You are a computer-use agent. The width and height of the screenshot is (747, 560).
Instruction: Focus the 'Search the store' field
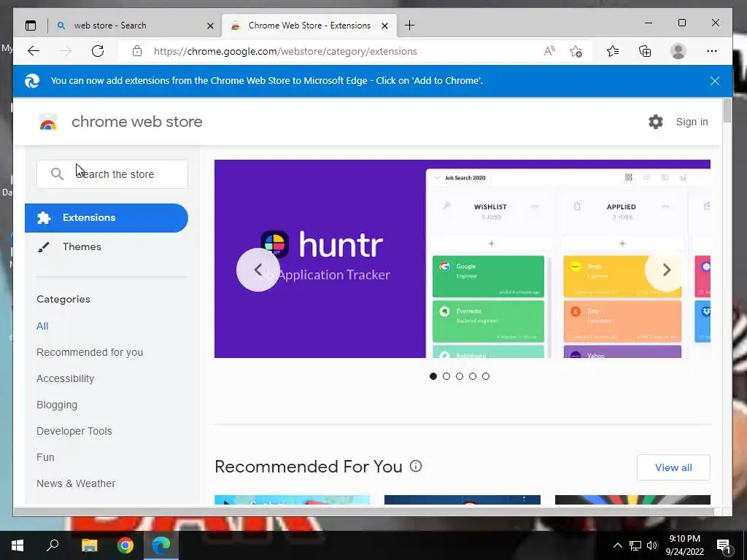pyautogui.click(x=112, y=174)
